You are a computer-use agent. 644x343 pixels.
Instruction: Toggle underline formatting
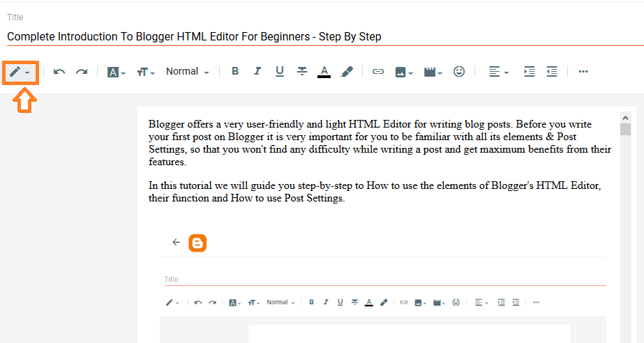click(x=280, y=71)
